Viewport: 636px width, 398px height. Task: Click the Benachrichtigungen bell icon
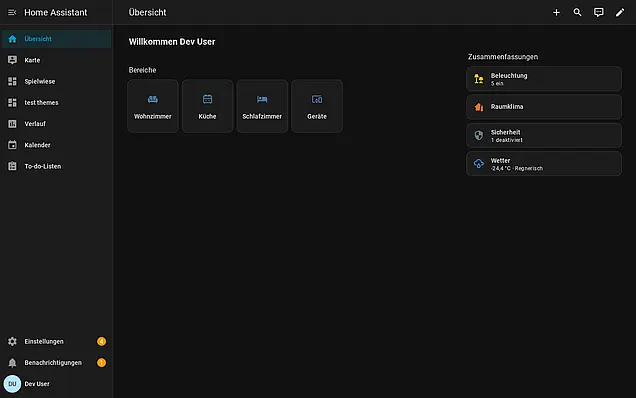(12, 363)
